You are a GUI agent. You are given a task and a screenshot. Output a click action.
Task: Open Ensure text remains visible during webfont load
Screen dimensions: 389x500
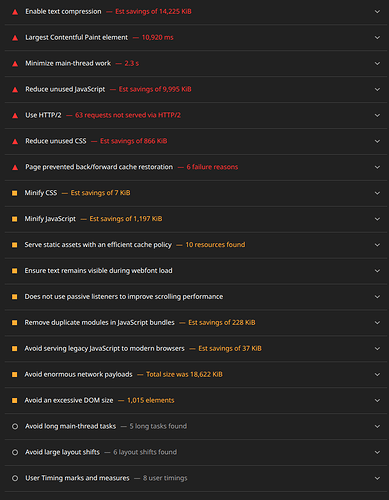[196, 271]
